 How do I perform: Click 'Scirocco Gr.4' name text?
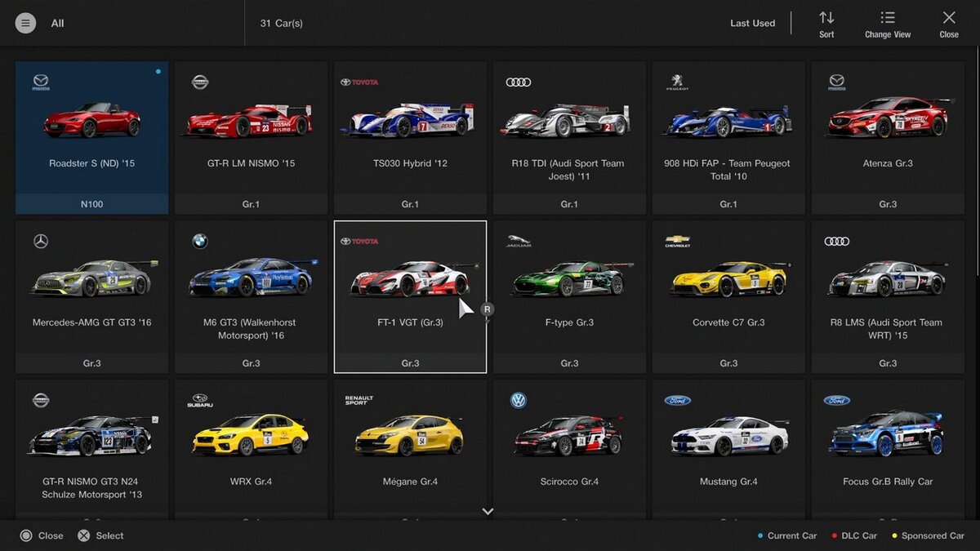point(569,482)
